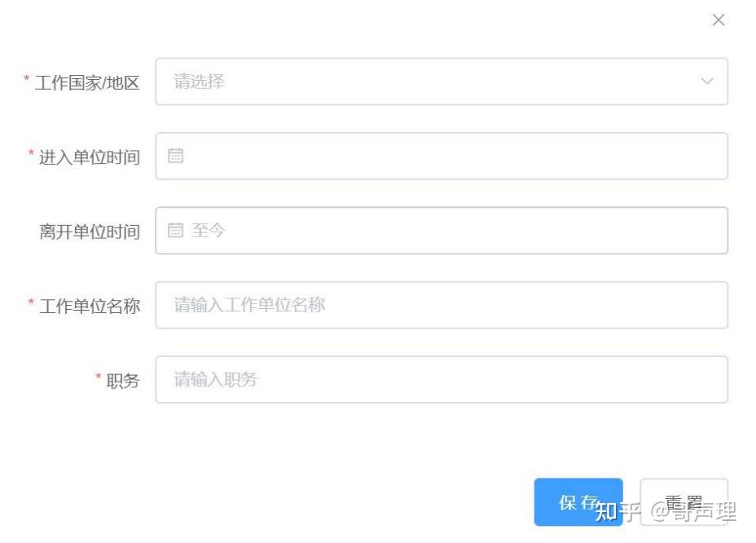Click the 进入单位时间 label
Viewport: 756px width, 543px height.
coord(90,157)
